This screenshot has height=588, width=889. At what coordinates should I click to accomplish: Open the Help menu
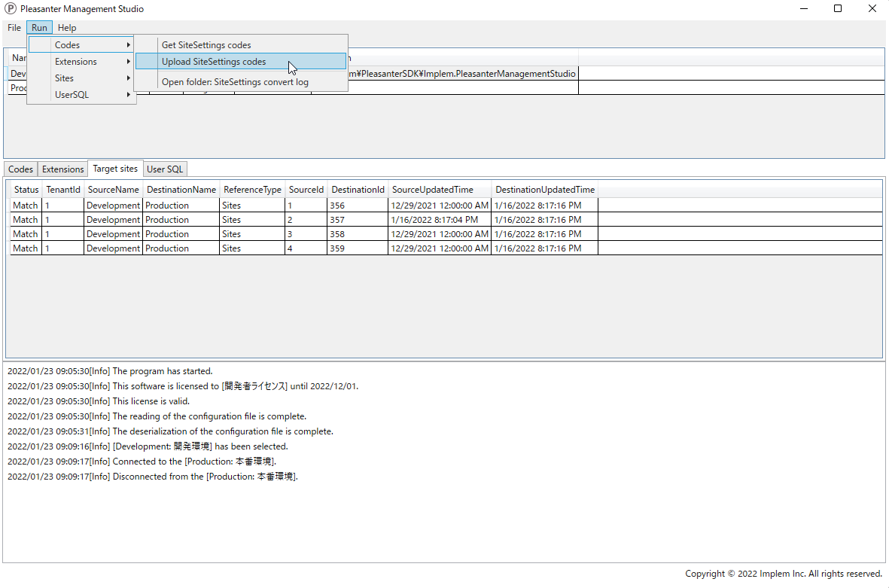[67, 28]
